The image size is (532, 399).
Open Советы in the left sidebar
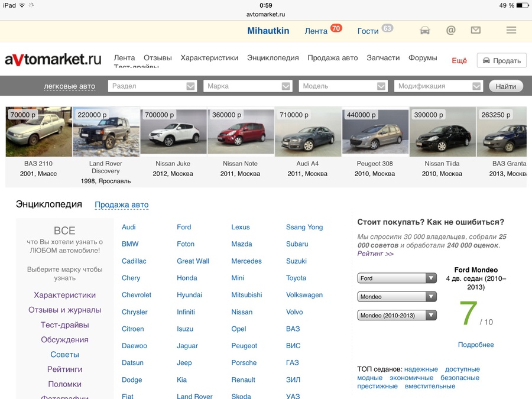pyautogui.click(x=65, y=355)
